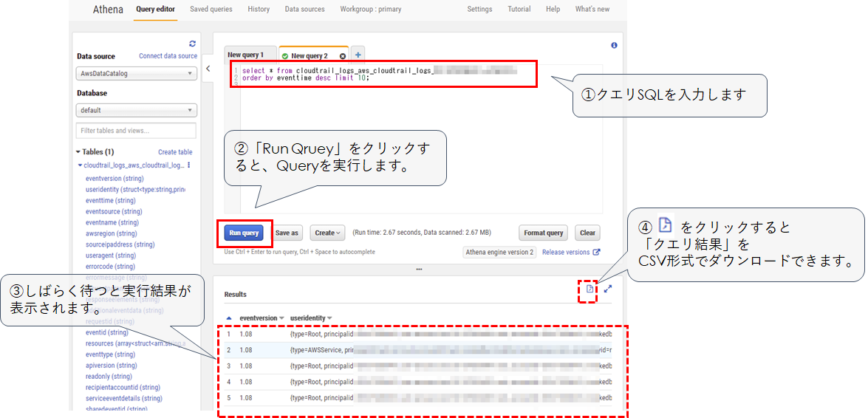The height and width of the screenshot is (418, 868).
Task: Open the Create dropdown button
Action: point(327,233)
